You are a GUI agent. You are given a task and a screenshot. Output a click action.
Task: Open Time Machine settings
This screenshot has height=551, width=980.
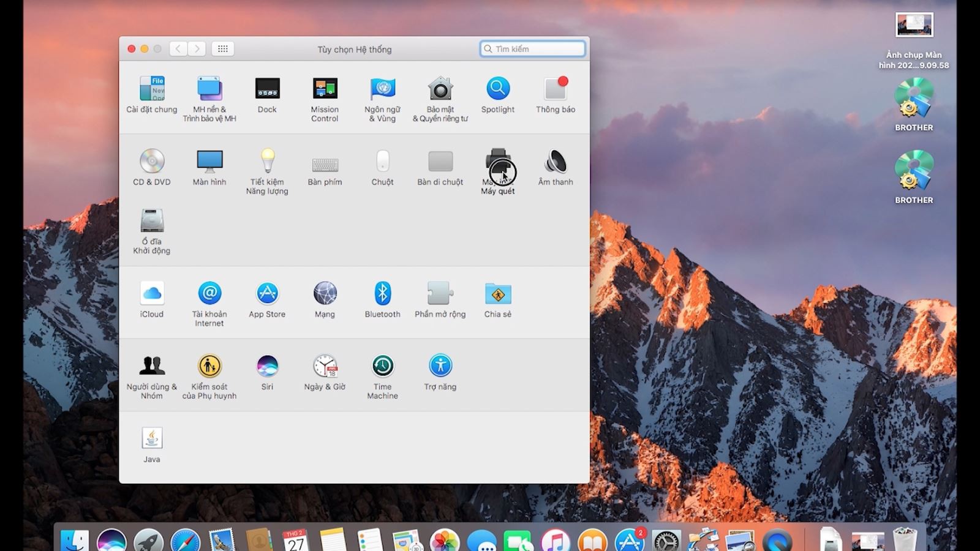[382, 366]
